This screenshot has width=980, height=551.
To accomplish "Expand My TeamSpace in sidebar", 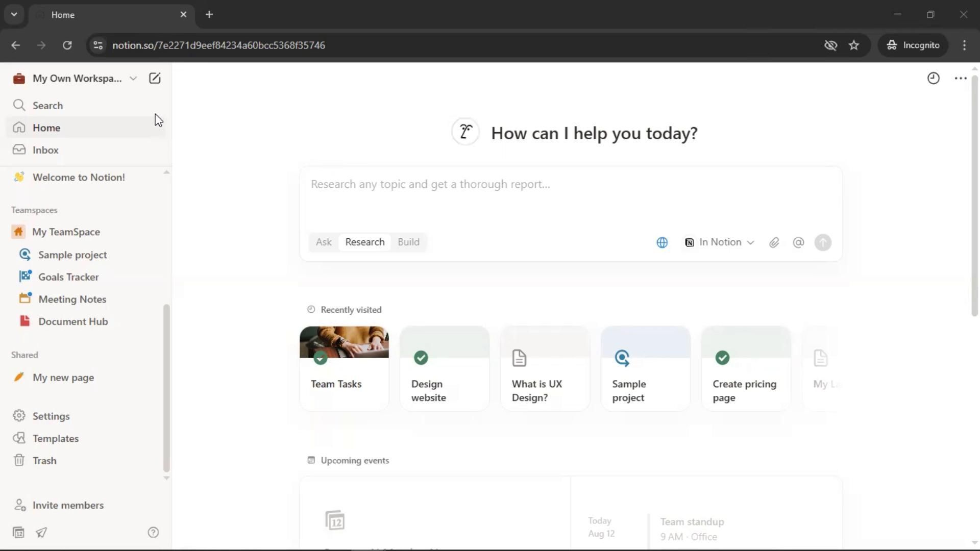I will [x=66, y=232].
